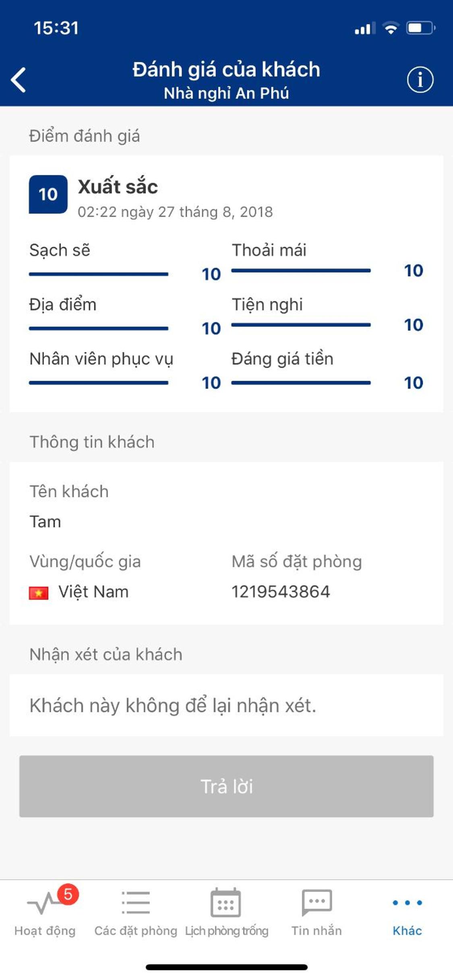Open Các đặt phòng list icon

(136, 904)
